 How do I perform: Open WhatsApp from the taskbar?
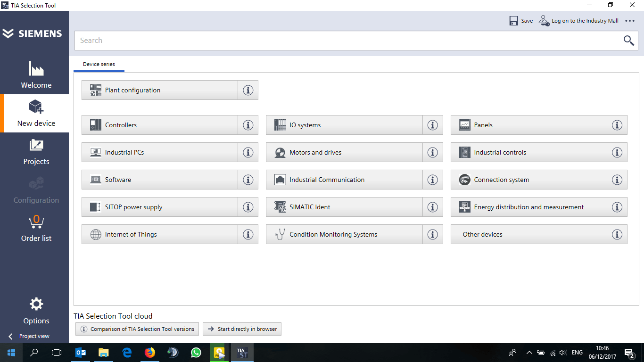pyautogui.click(x=196, y=353)
